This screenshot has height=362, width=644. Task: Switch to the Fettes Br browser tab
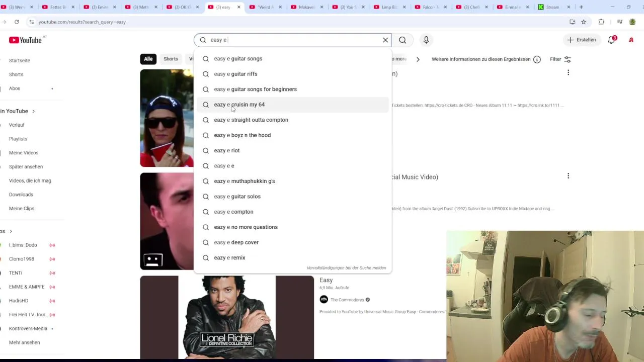pos(58,7)
